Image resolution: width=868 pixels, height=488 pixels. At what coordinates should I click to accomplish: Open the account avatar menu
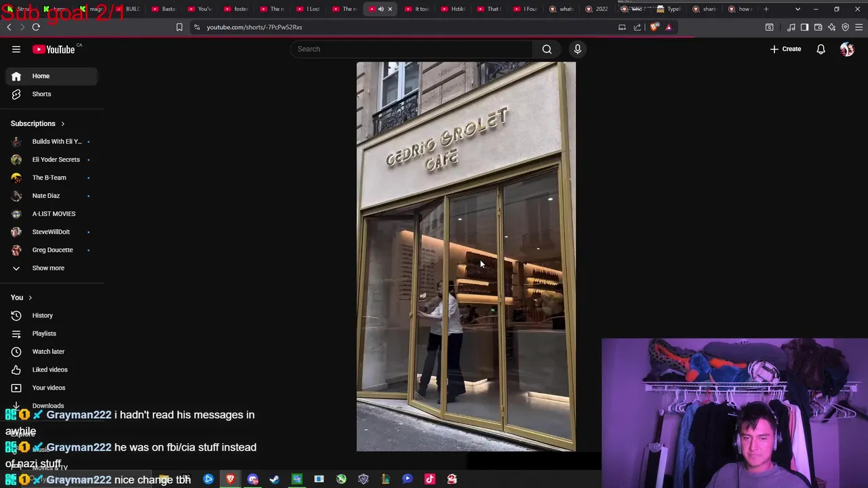tap(847, 49)
